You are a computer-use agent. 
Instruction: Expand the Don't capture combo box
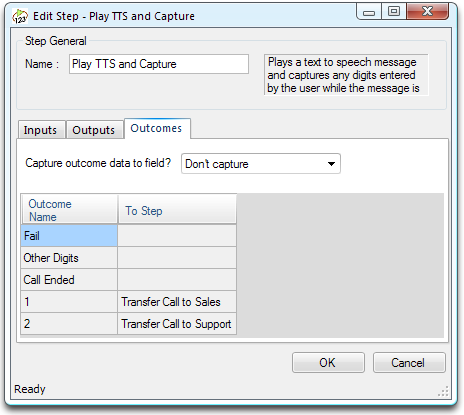[x=261, y=164]
